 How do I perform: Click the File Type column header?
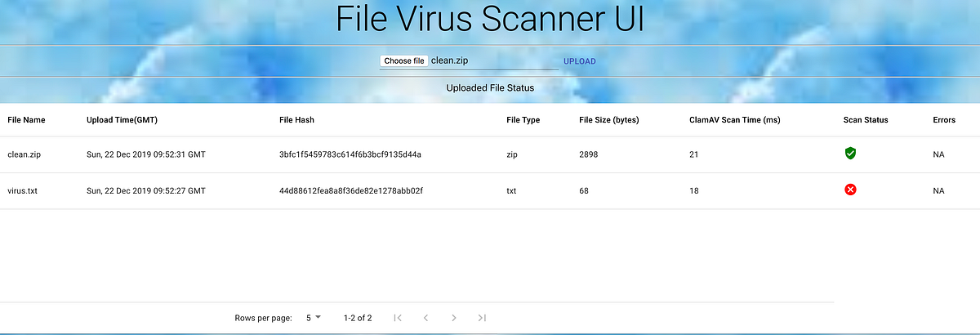click(x=523, y=120)
